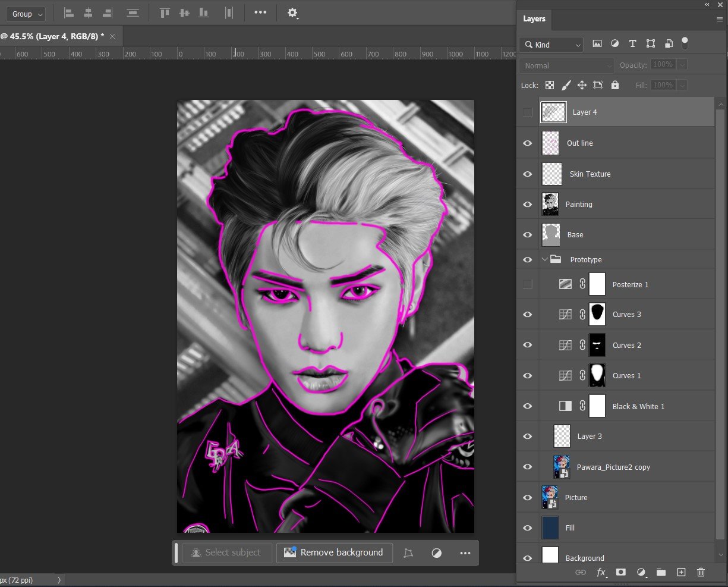Hide the Out line layer
Image resolution: width=728 pixels, height=587 pixels.
528,143
